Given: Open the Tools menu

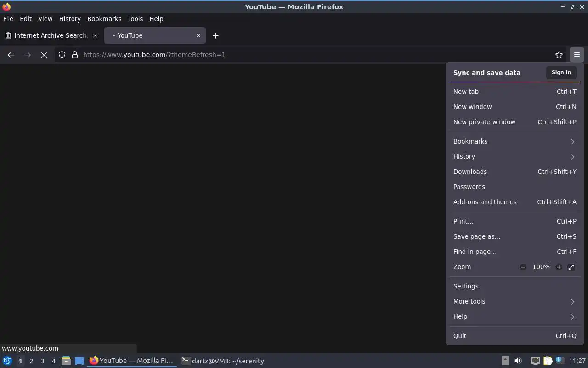Looking at the screenshot, I should (x=135, y=19).
